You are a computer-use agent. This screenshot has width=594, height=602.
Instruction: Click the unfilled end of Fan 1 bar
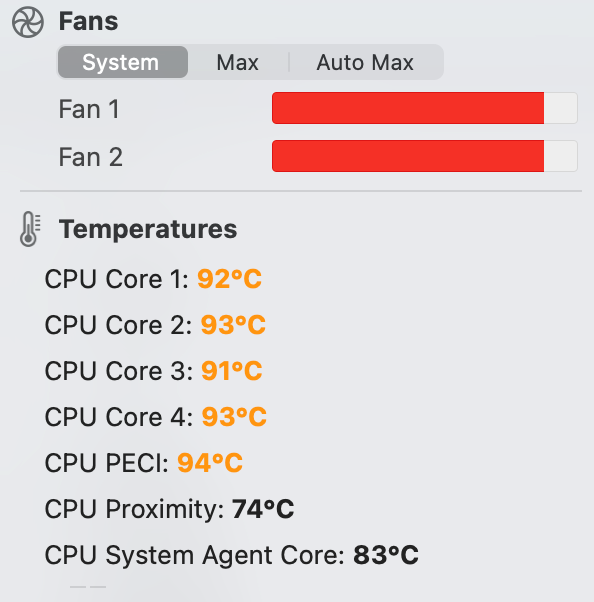coord(561,108)
